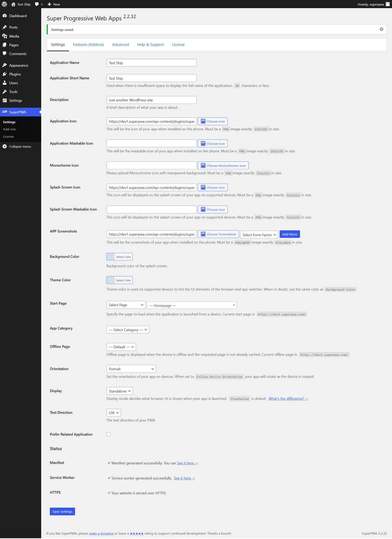Click the Save Settings button
Viewport: 392px width, 539px height.
click(62, 512)
